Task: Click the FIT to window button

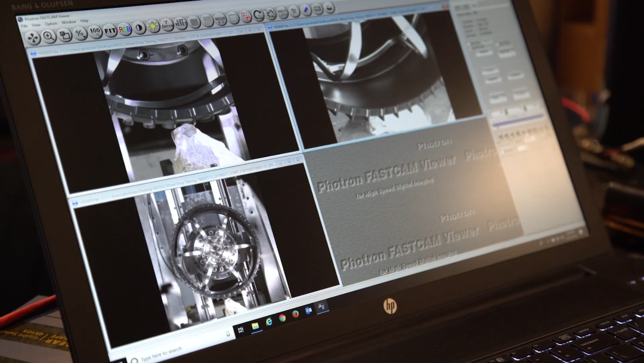Action: click(110, 30)
